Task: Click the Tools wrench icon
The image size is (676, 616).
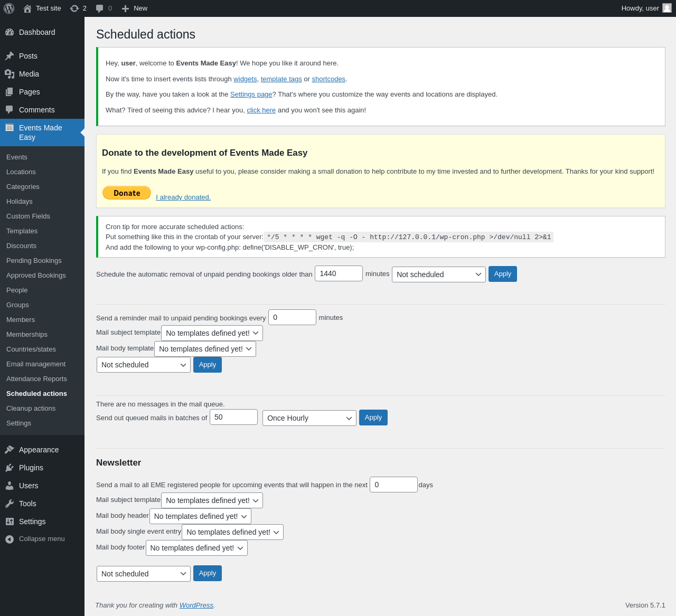Action: tap(10, 504)
